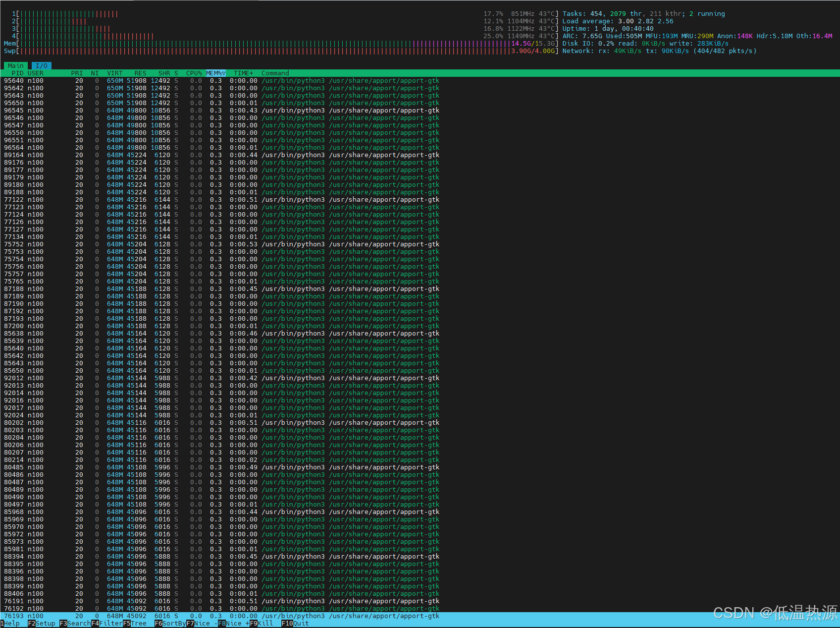The height and width of the screenshot is (628, 840).
Task: Click F10 Quit in the footer
Action: (x=295, y=624)
